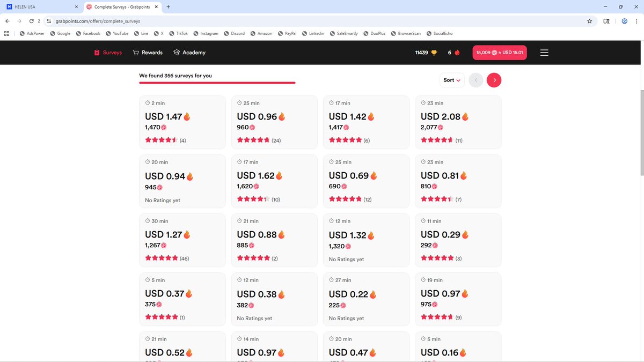
Task: Open the Chrome profile icon
Action: (x=625, y=21)
